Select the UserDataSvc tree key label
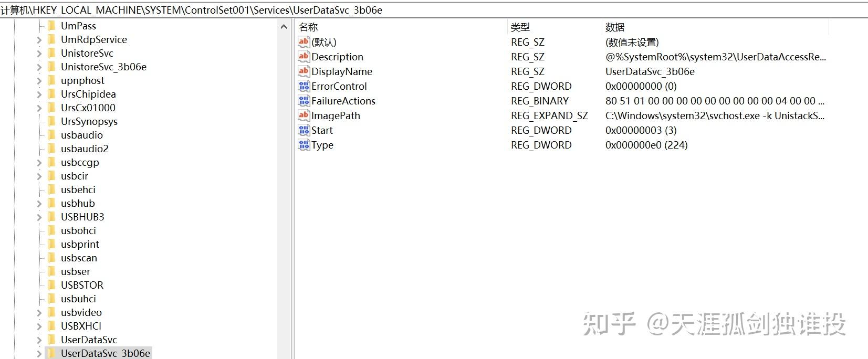 click(89, 340)
